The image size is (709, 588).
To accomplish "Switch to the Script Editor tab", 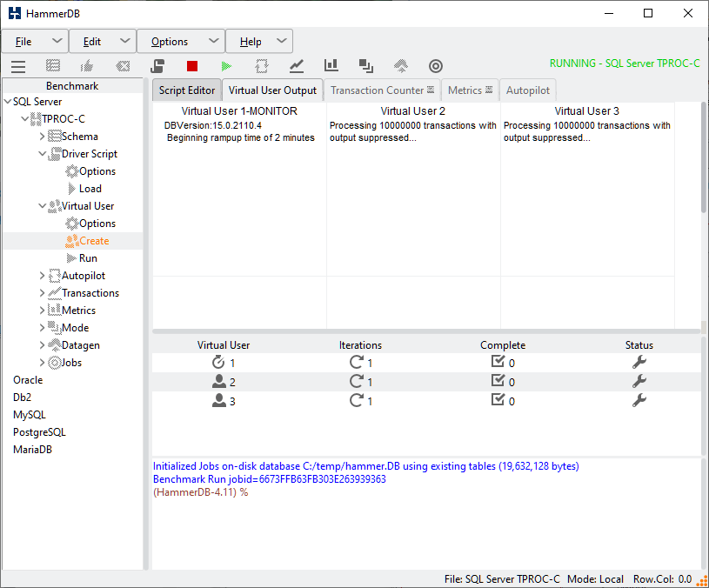I will click(187, 90).
